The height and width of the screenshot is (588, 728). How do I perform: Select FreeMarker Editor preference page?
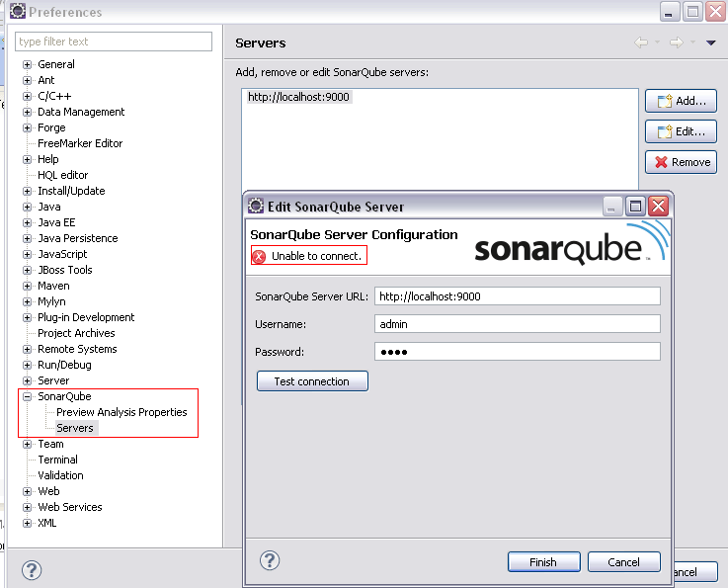coord(80,143)
